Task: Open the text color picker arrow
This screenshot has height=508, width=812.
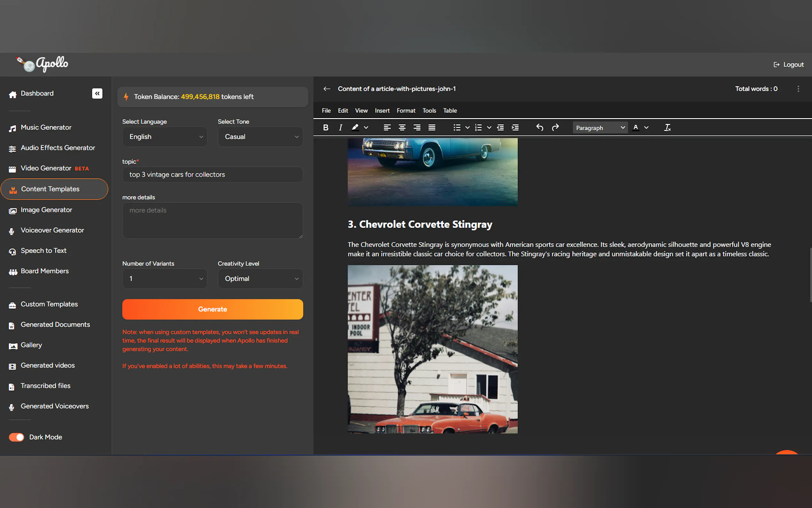Action: click(646, 128)
